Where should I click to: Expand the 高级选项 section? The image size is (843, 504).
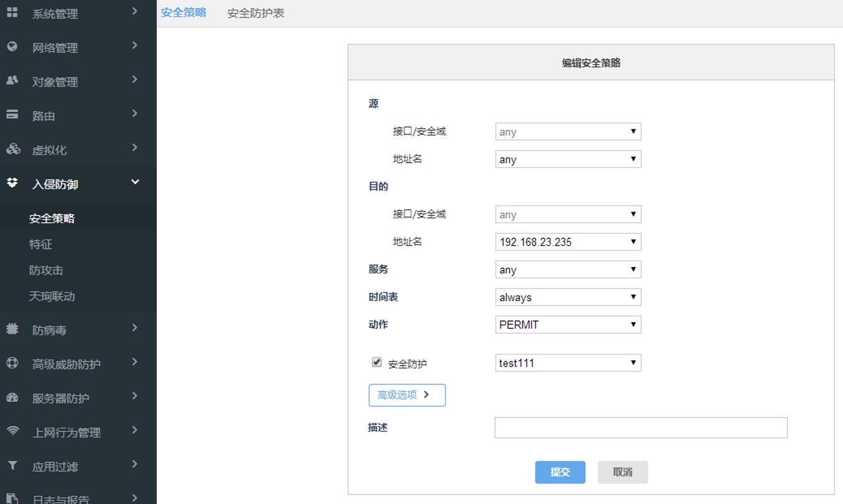[x=407, y=395]
